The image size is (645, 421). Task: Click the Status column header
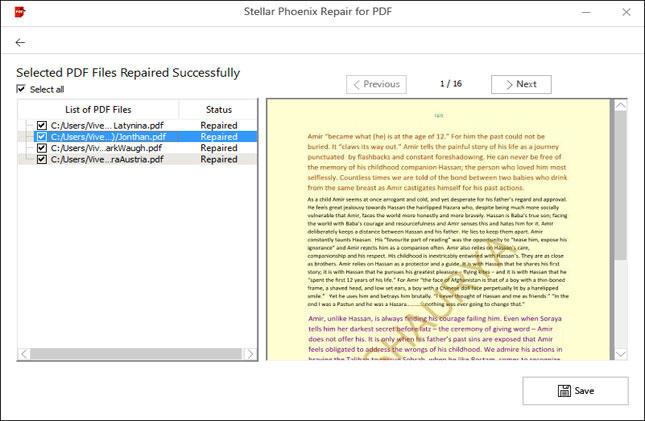coord(218,109)
